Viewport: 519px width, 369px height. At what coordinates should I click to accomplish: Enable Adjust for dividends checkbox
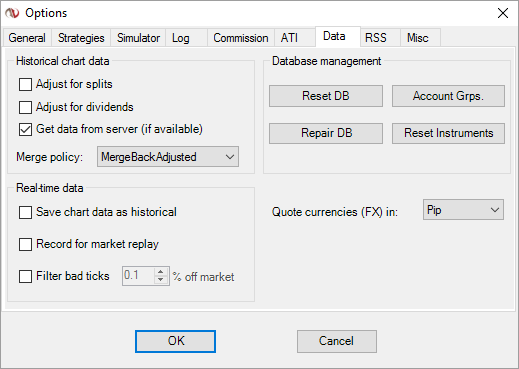click(25, 107)
